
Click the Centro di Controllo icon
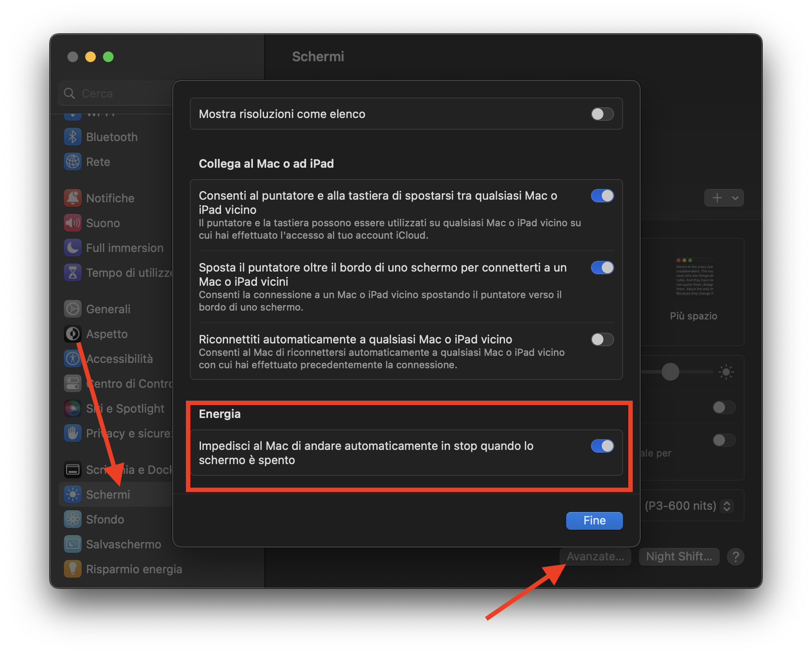click(x=73, y=383)
